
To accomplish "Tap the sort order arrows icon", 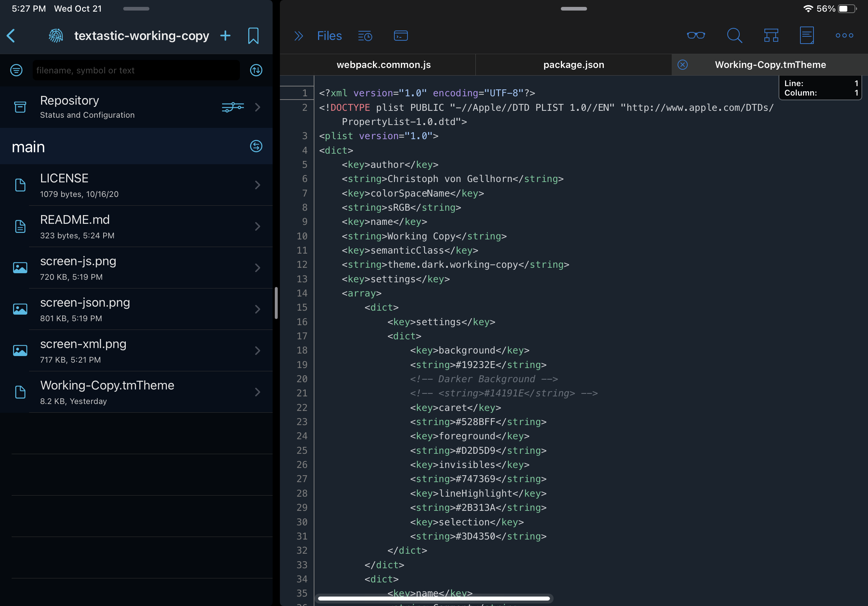I will [256, 70].
